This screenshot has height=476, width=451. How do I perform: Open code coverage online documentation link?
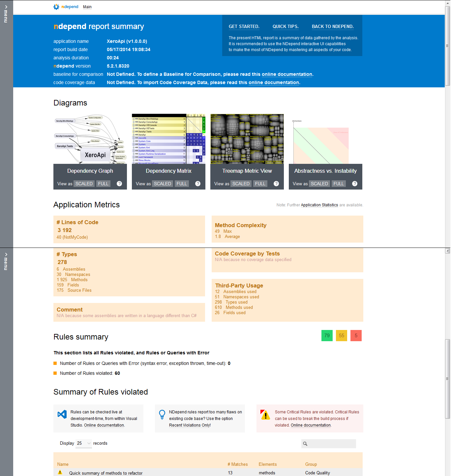(274, 83)
